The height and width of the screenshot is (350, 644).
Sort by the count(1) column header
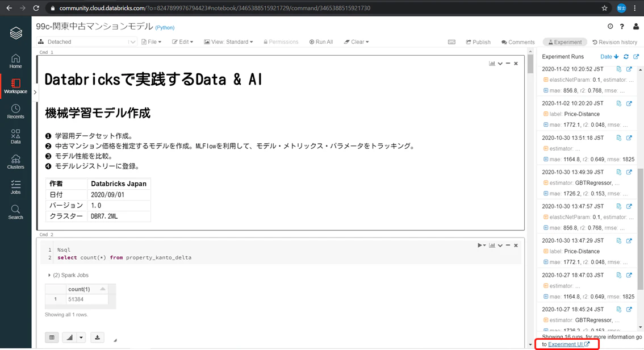(87, 289)
